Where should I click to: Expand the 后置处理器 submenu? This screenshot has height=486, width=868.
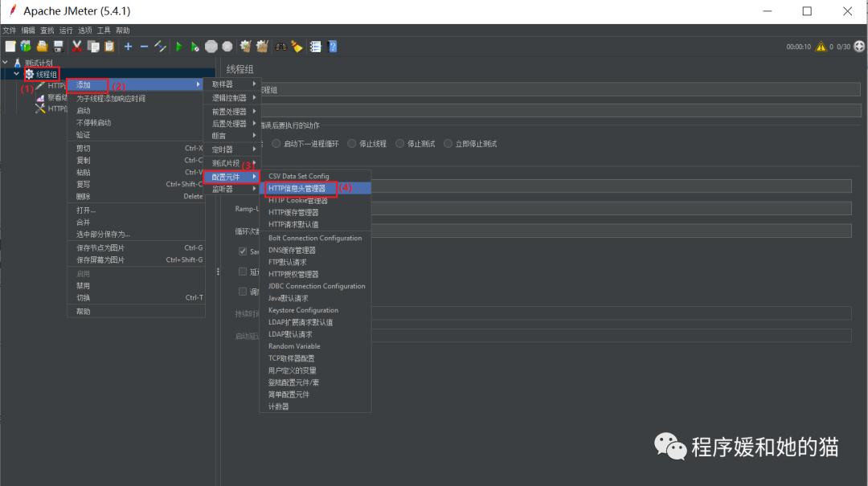(231, 124)
